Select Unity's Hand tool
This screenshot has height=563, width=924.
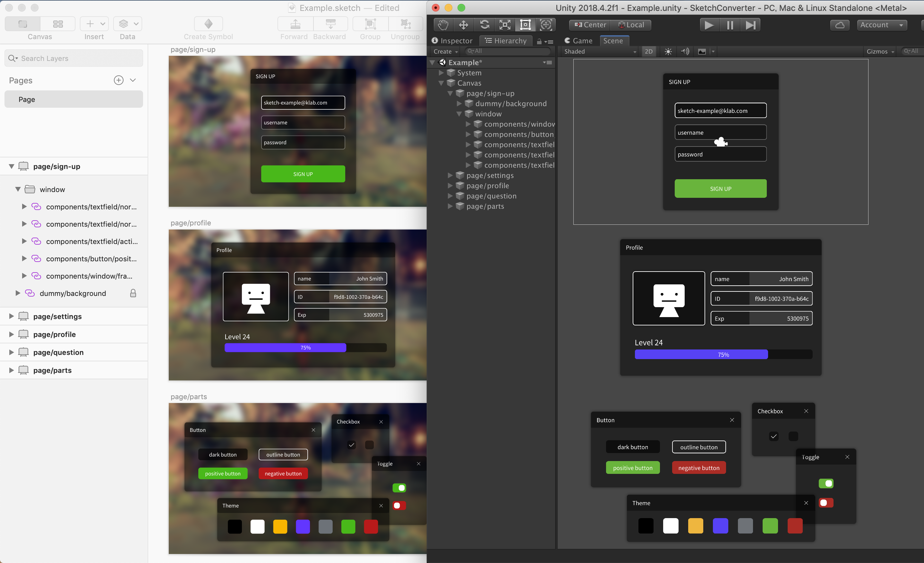pos(443,25)
